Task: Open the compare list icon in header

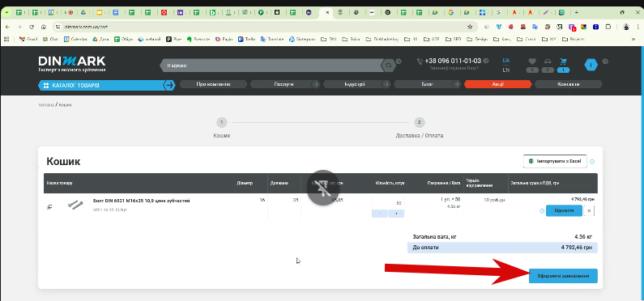Action: (x=548, y=61)
